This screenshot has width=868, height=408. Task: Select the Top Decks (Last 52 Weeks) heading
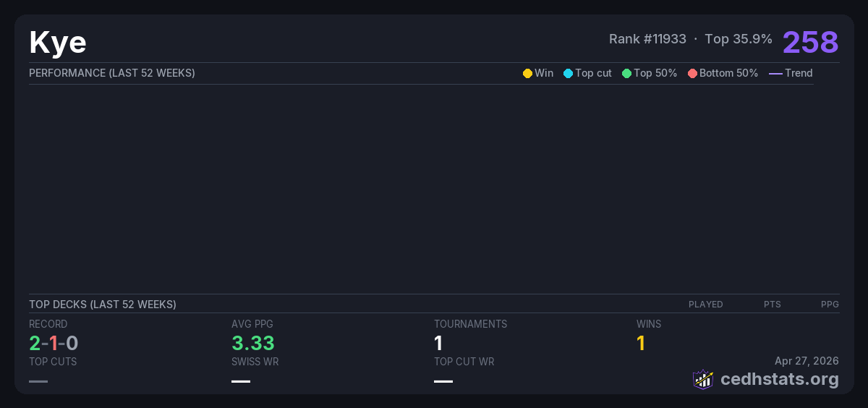[103, 305]
